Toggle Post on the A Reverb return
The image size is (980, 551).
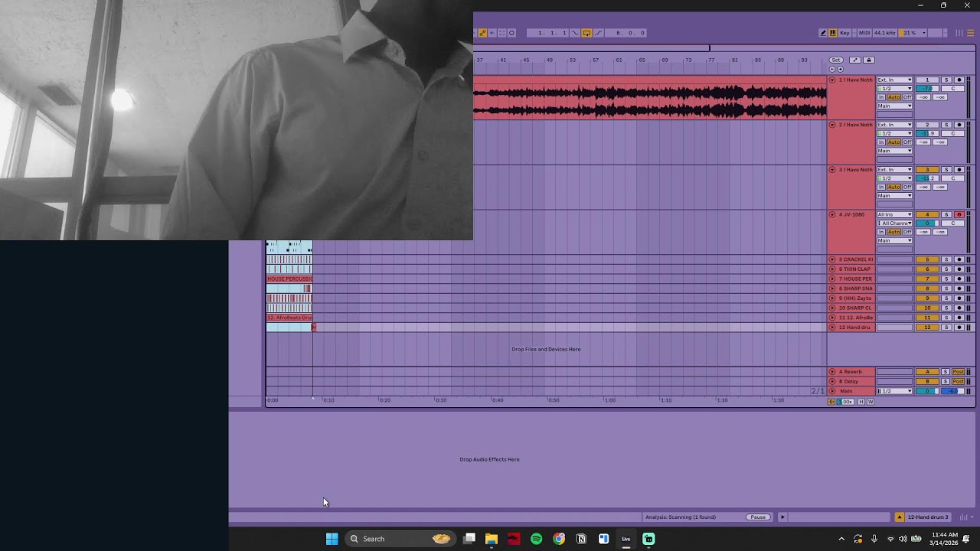coord(958,372)
